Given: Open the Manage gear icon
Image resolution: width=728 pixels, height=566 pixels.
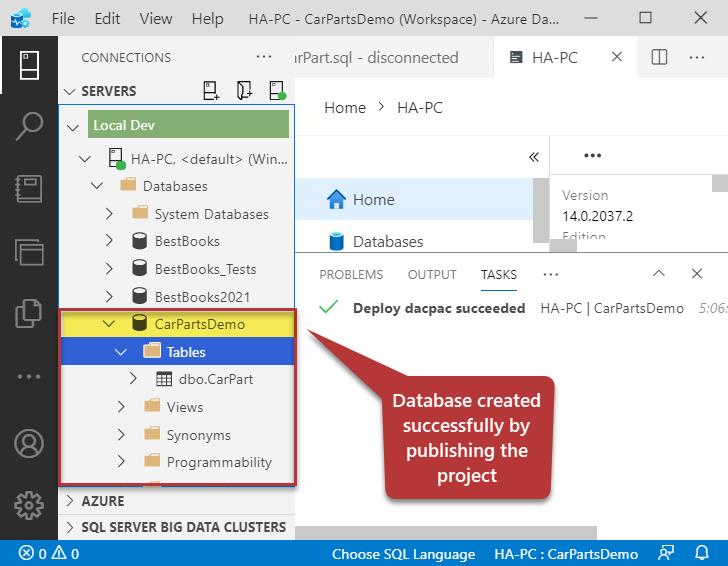Looking at the screenshot, I should click(x=29, y=505).
